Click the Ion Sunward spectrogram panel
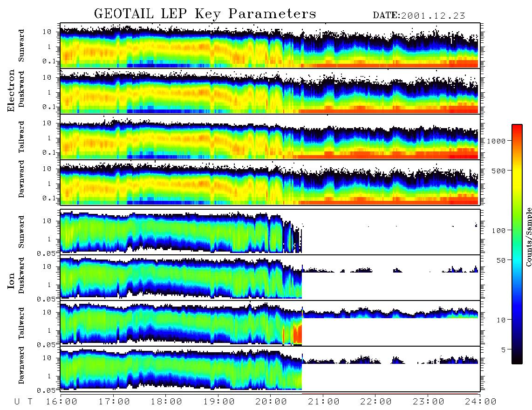Viewport: 532px width, 410px height. [x=270, y=232]
